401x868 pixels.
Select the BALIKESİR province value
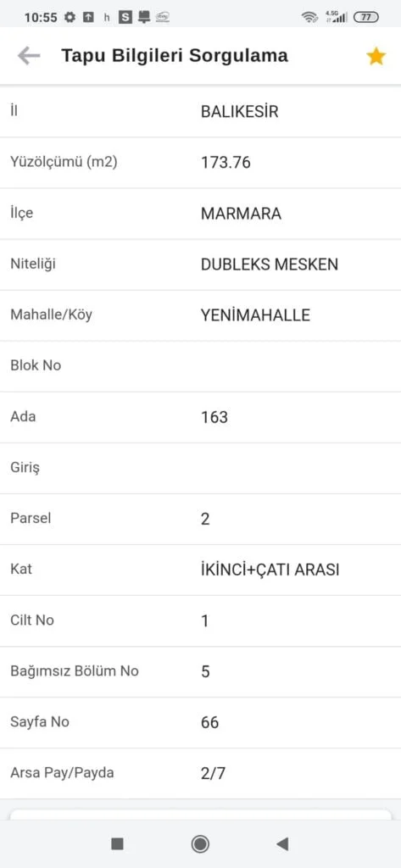click(x=239, y=112)
